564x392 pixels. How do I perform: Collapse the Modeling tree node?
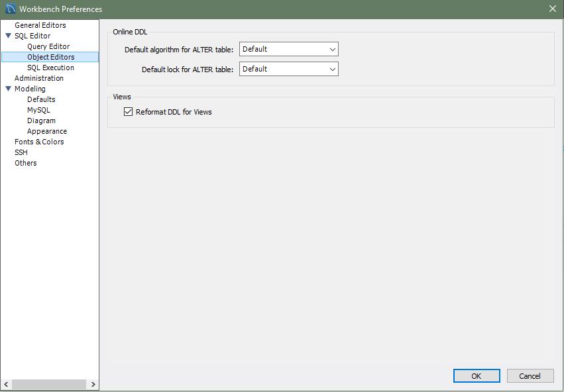[8, 89]
